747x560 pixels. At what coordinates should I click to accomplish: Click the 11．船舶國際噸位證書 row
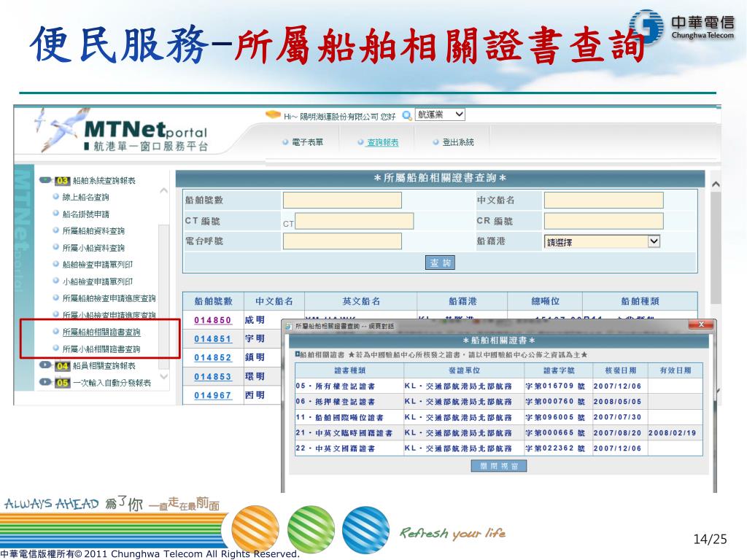(499, 417)
